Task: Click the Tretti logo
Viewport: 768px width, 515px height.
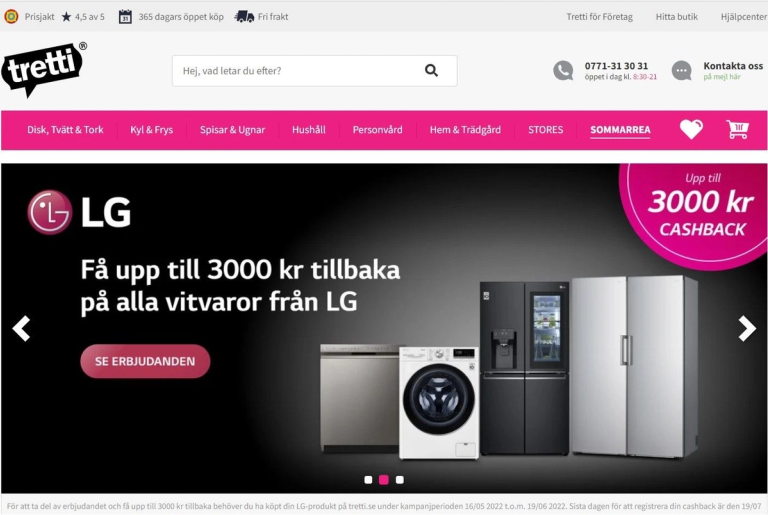Action: 44,69
